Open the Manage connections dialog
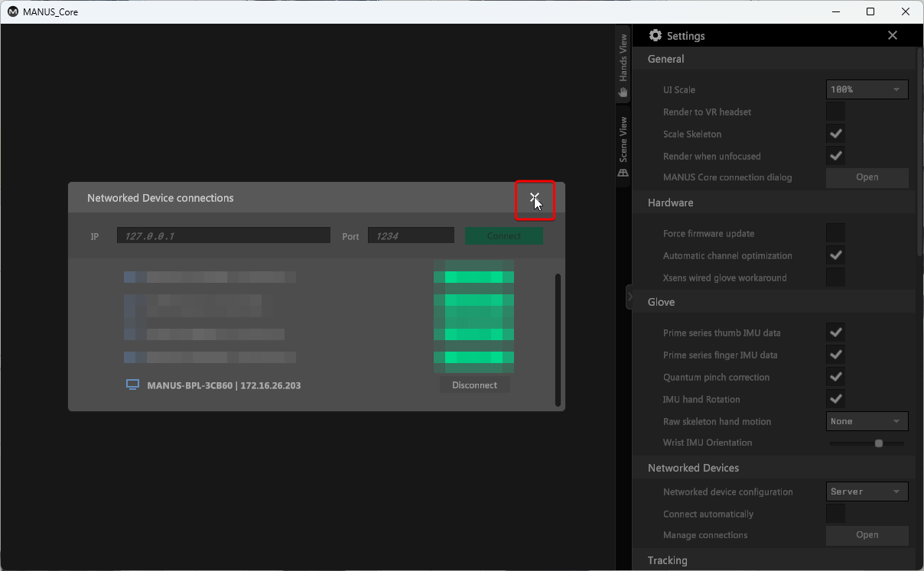This screenshot has width=924, height=571. coord(867,535)
